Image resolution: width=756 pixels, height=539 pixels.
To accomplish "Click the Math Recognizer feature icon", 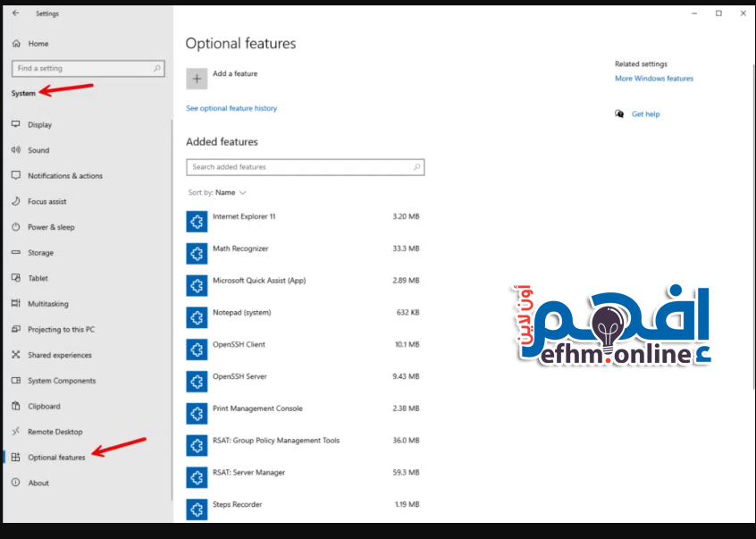I will tap(197, 253).
